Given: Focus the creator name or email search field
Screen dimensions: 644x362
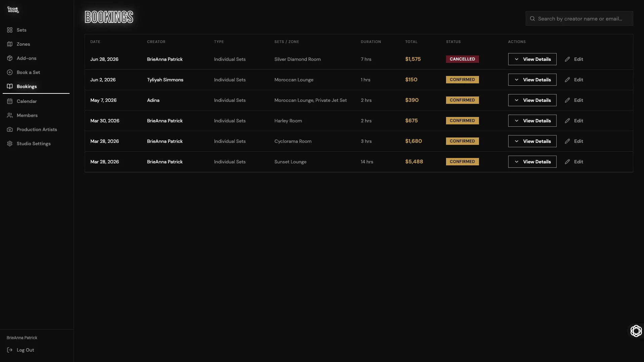Looking at the screenshot, I should tap(579, 19).
